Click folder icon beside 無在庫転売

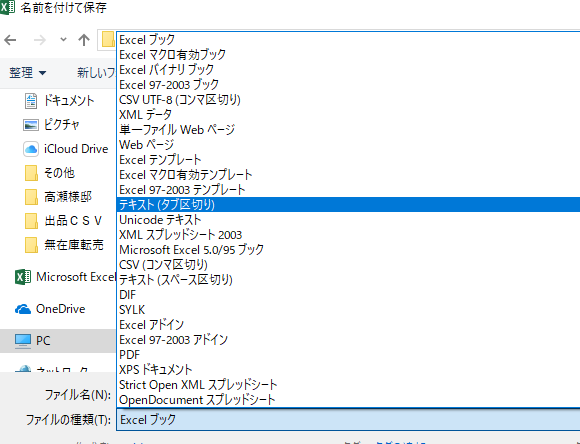(x=31, y=245)
